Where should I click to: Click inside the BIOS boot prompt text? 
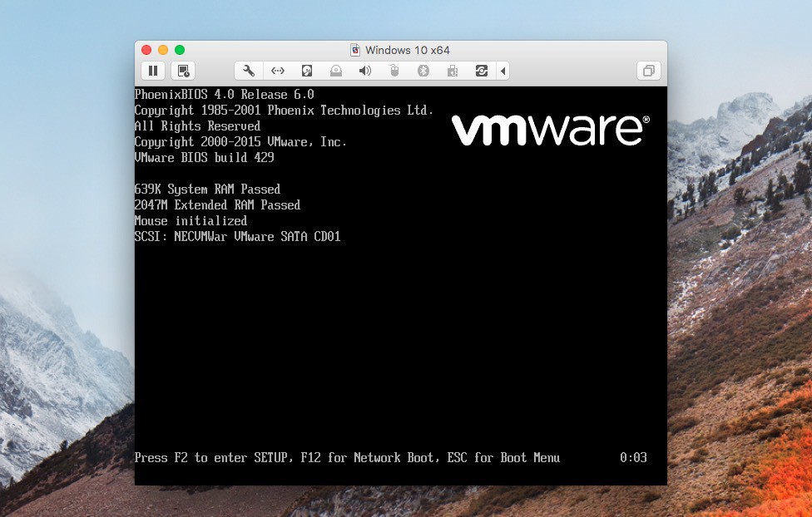point(346,458)
